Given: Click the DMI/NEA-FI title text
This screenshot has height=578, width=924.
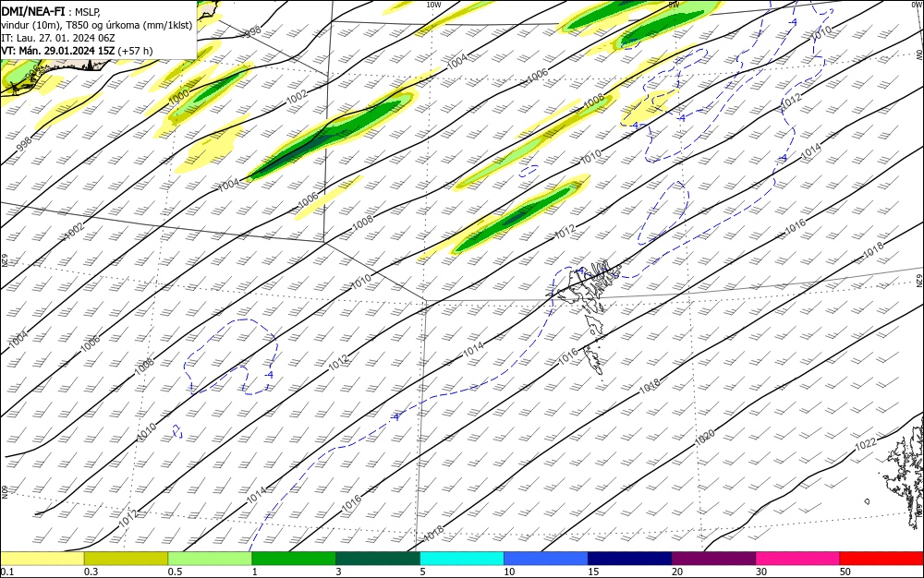Looking at the screenshot, I should pyautogui.click(x=33, y=11).
